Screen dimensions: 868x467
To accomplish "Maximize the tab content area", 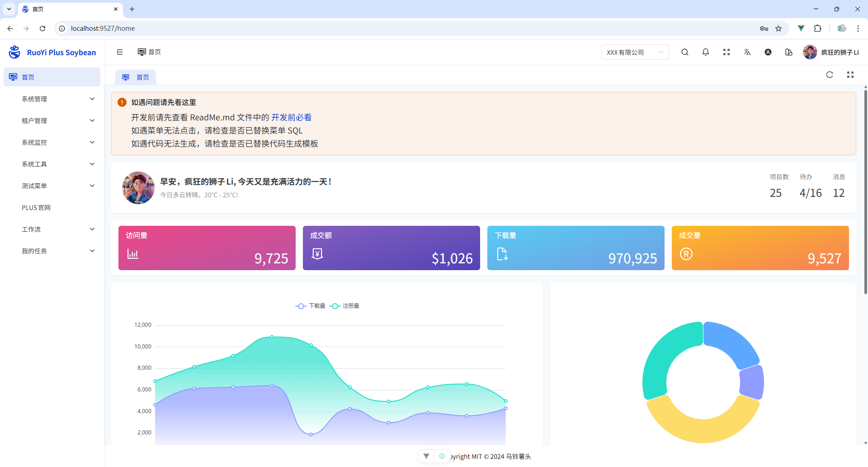I will [850, 75].
